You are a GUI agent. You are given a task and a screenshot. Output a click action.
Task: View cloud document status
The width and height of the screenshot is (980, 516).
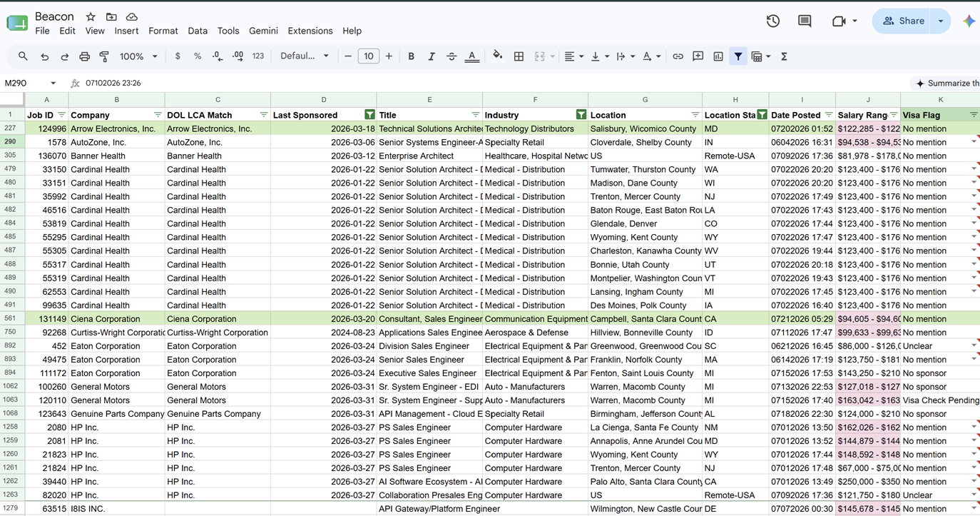pyautogui.click(x=132, y=16)
